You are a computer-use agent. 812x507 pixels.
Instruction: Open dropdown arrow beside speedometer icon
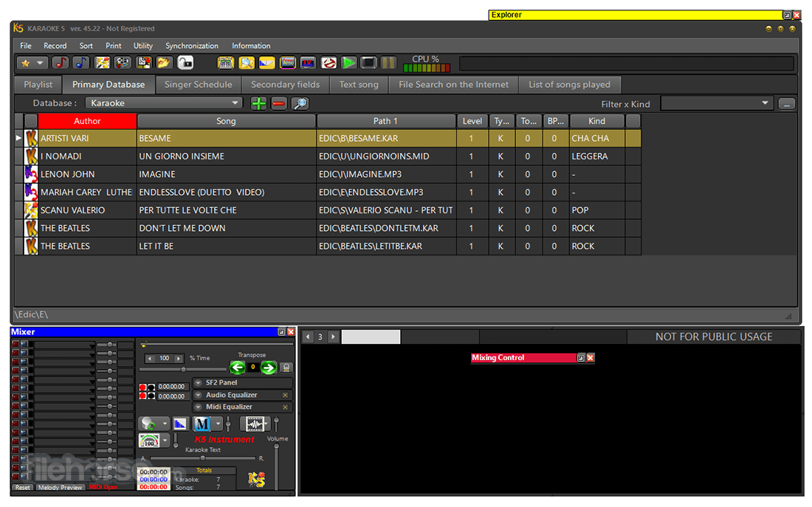pos(165,441)
